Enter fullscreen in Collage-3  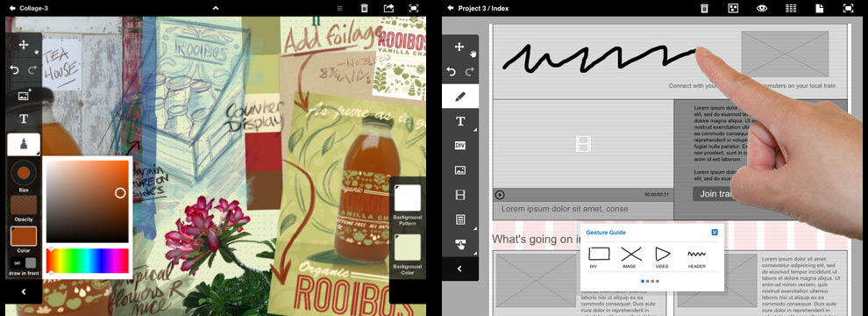(x=414, y=8)
